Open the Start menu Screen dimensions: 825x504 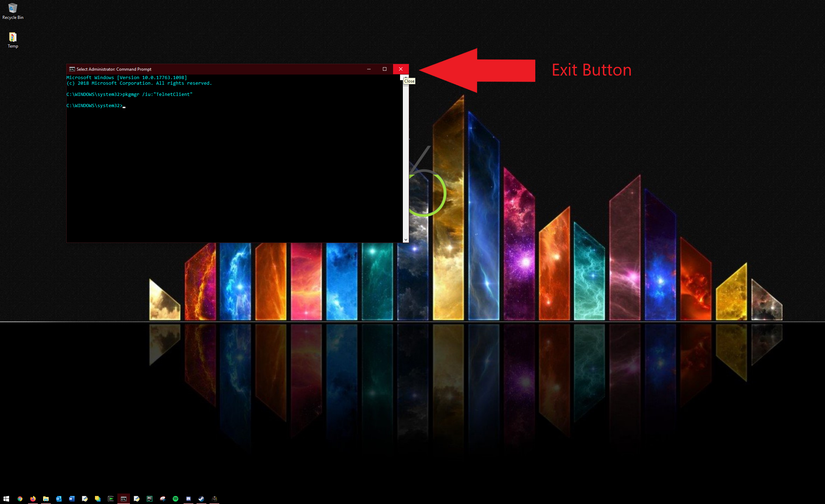click(x=6, y=499)
